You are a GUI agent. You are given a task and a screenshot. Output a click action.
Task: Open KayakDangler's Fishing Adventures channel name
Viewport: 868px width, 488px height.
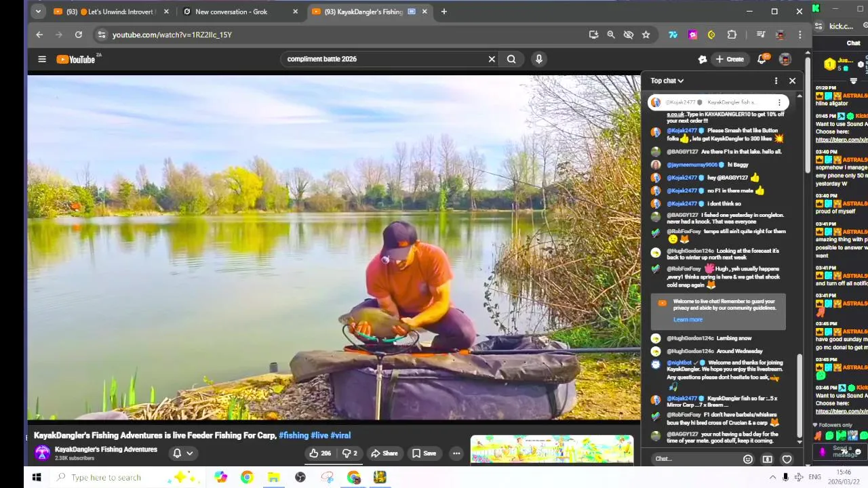(106, 449)
